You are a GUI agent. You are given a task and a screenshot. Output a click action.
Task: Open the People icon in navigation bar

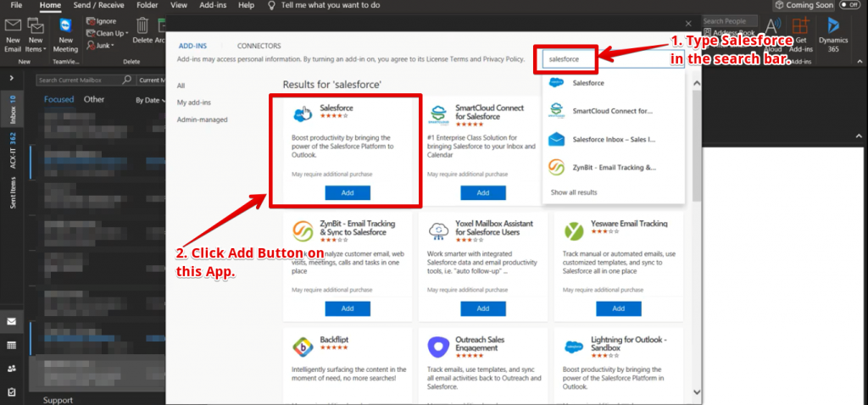(x=12, y=369)
